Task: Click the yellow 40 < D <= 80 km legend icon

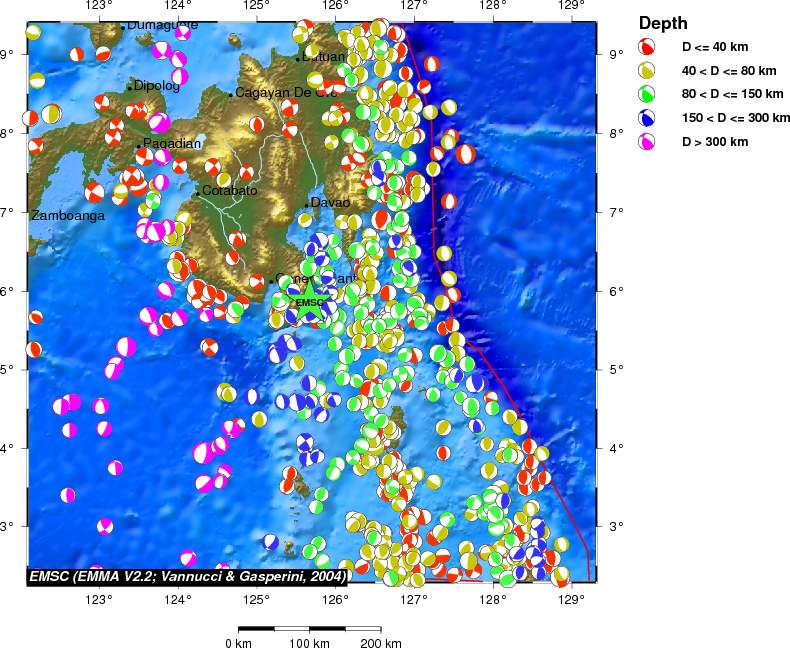Action: (x=648, y=71)
